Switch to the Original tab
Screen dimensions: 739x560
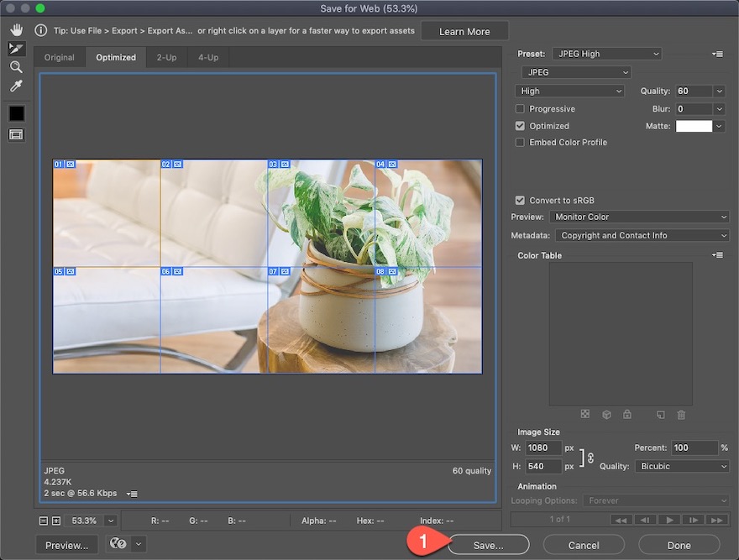[60, 58]
